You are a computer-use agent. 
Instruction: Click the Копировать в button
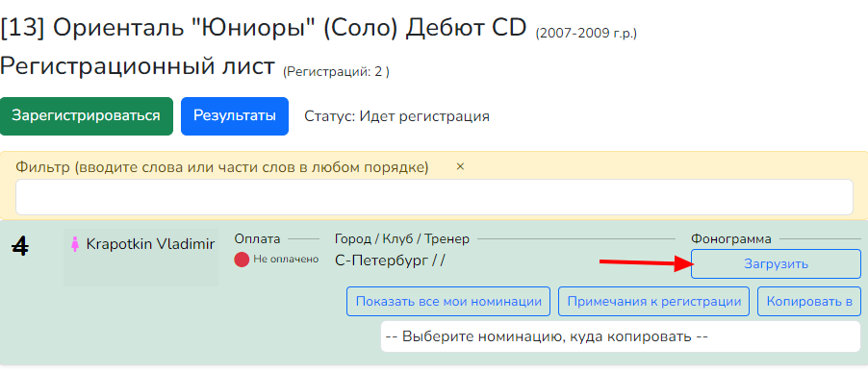[x=809, y=301]
